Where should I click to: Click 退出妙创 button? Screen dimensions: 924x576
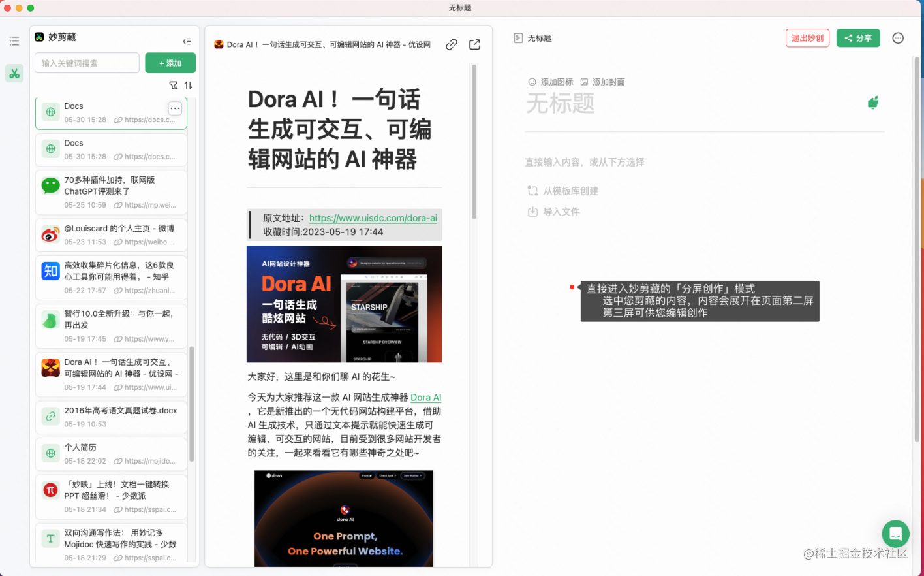click(807, 38)
